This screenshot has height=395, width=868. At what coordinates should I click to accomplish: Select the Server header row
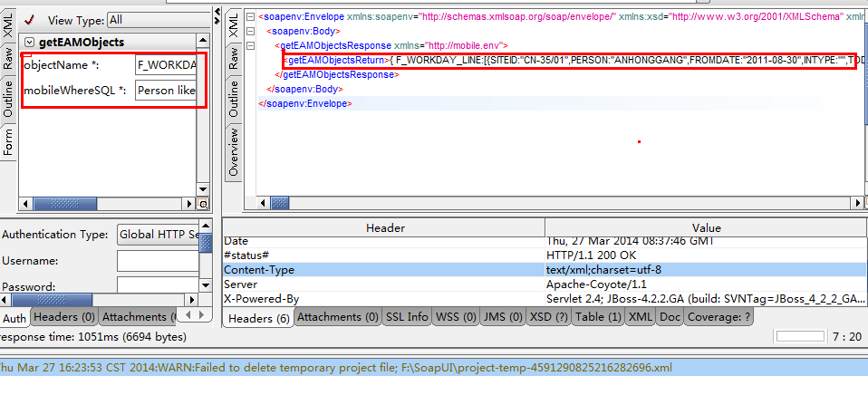(x=545, y=284)
